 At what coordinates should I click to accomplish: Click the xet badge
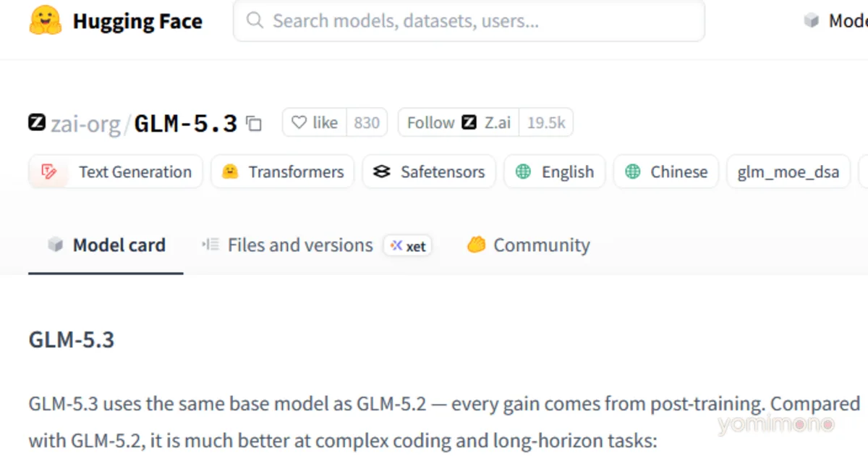click(x=408, y=246)
